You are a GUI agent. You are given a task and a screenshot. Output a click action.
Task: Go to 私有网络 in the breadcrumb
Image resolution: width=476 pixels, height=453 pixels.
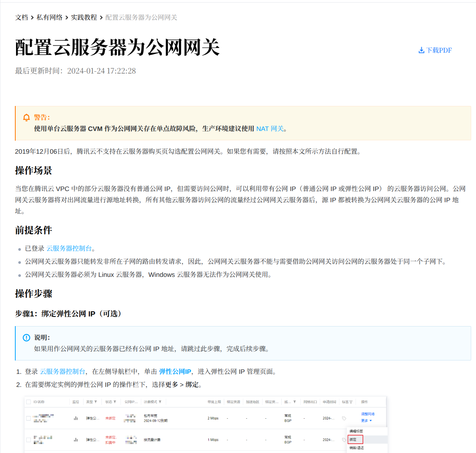coord(49,18)
